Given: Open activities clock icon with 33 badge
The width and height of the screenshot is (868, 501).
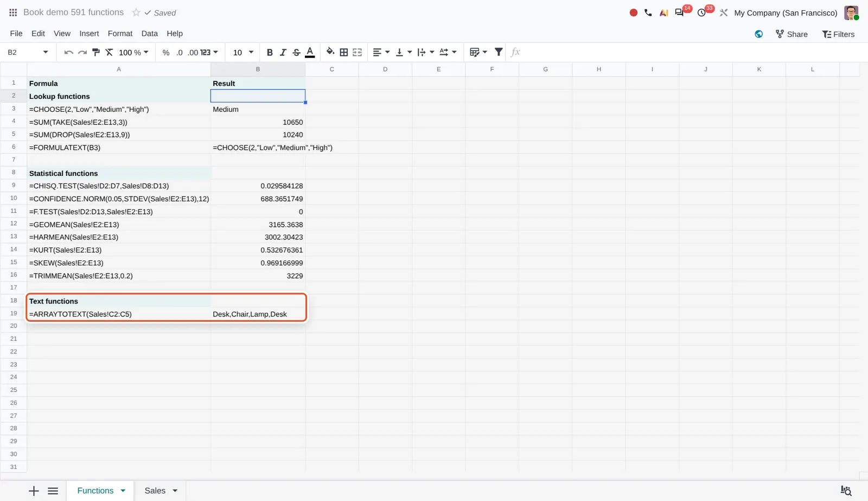Looking at the screenshot, I should 701,12.
